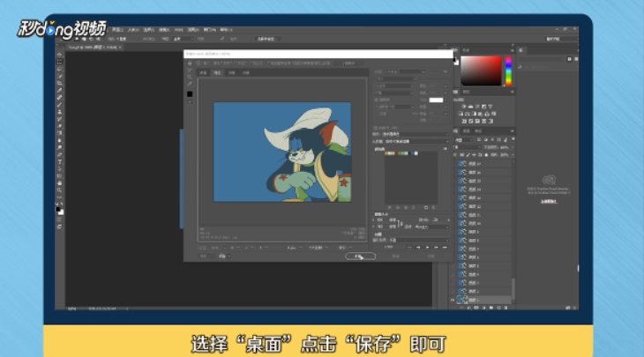The height and width of the screenshot is (357, 644).
Task: Toggle the Interlaced checkbox in Save for Web
Action: [x=376, y=114]
